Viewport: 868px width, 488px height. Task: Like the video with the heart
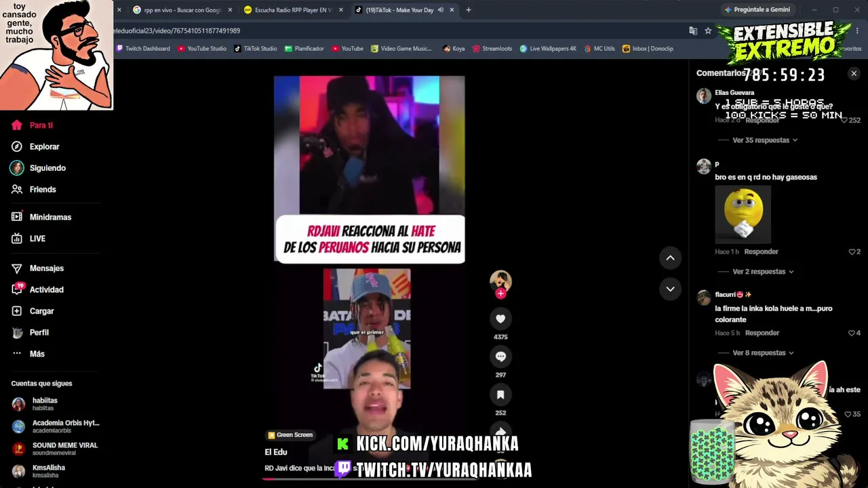pyautogui.click(x=500, y=319)
